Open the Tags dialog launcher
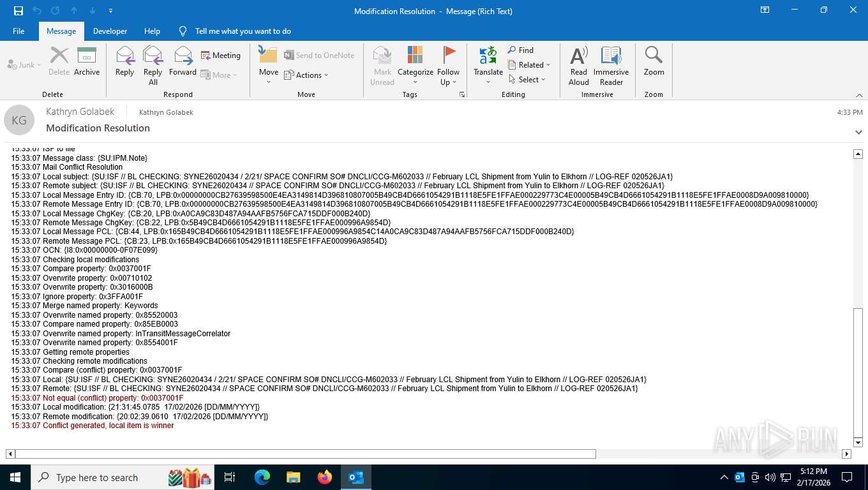This screenshot has width=868, height=490. (x=462, y=94)
